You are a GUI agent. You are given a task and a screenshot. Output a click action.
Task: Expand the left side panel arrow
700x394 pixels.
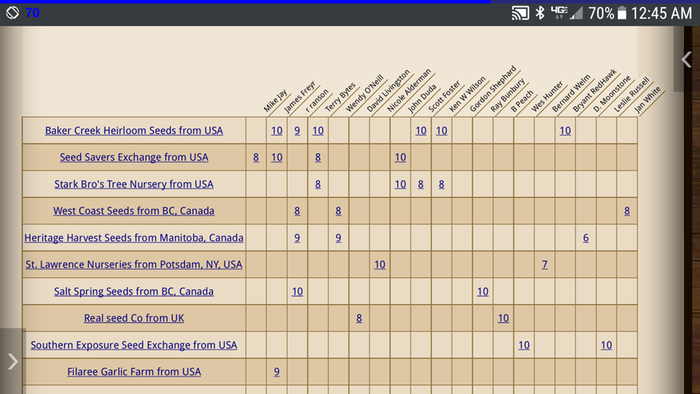[x=12, y=361]
